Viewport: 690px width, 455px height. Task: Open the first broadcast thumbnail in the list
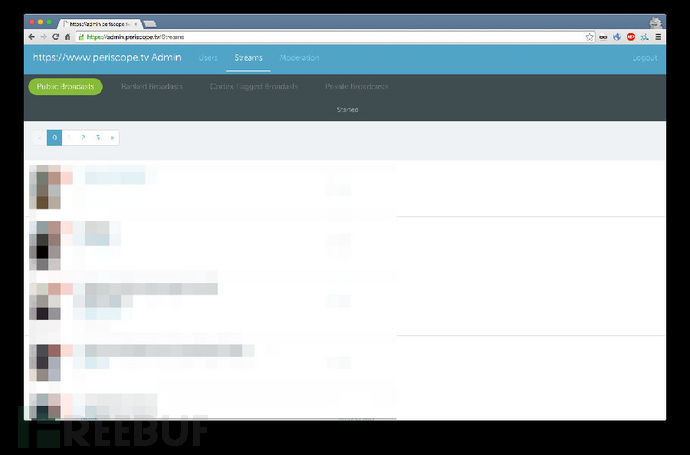click(45, 187)
